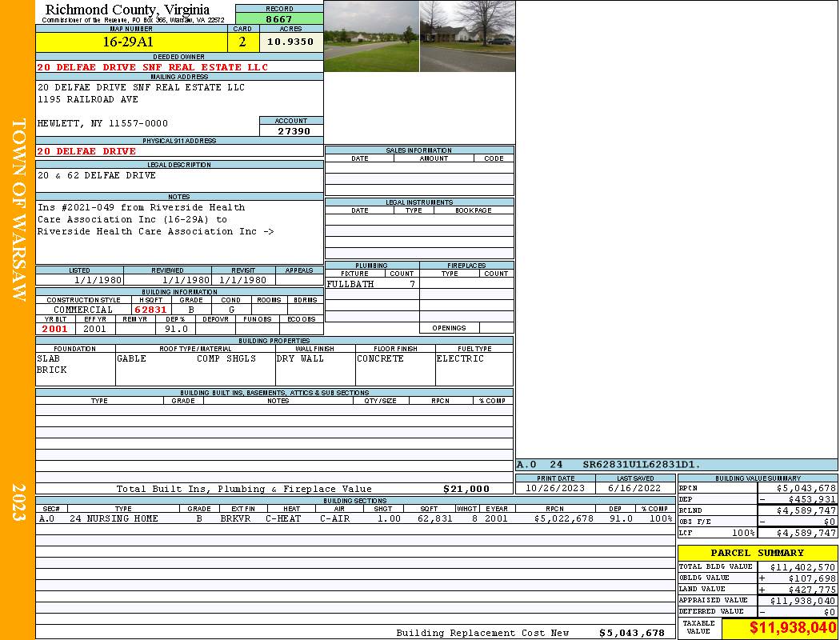
Task: Select the taxable value $11,938,040
Action: [x=780, y=628]
